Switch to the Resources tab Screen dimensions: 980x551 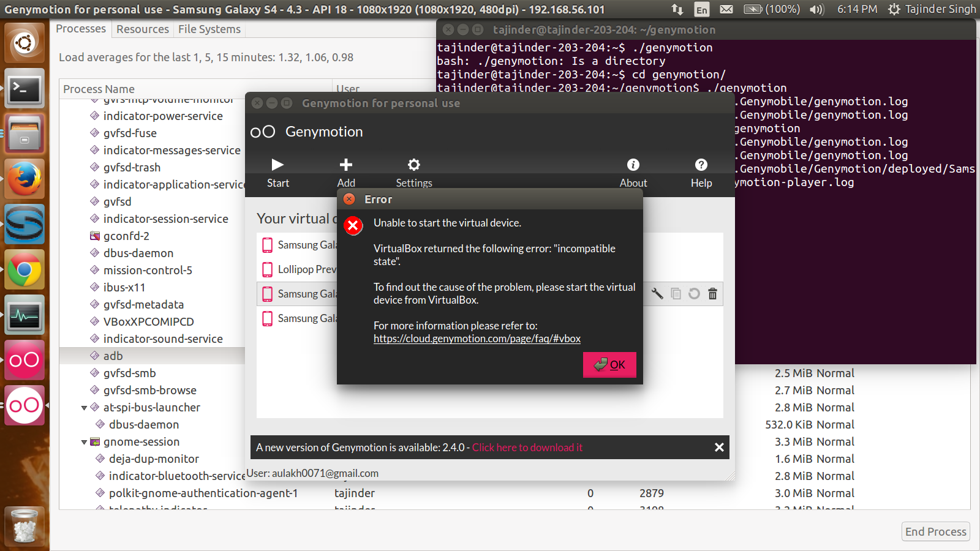point(143,29)
